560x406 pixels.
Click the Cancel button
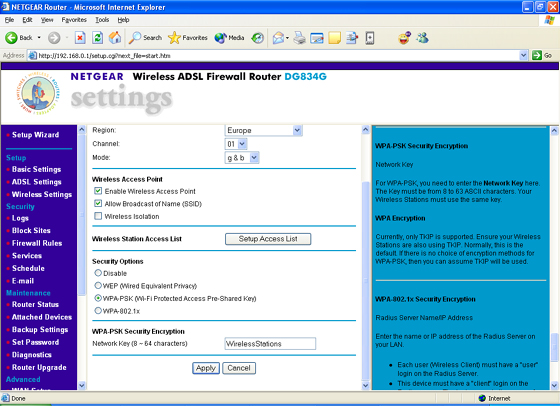pos(239,368)
